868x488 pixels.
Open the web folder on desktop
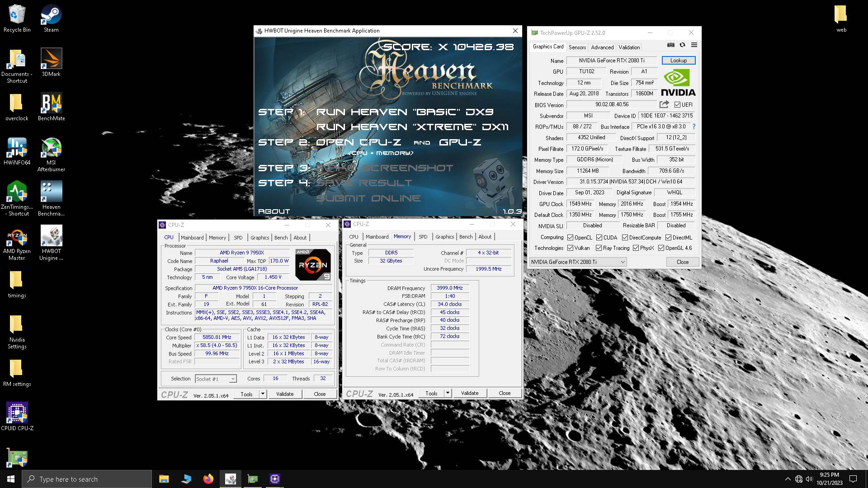point(841,19)
